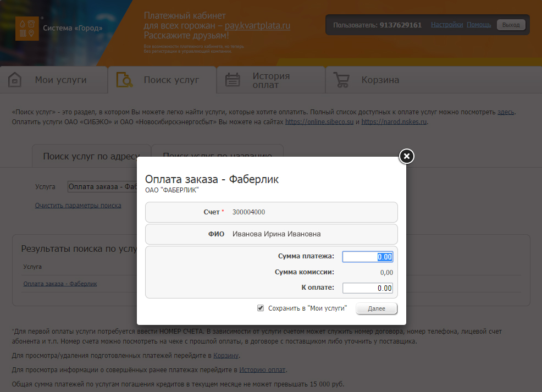Focus the К оплате input field
Image resolution: width=542 pixels, height=392 pixels.
(367, 288)
